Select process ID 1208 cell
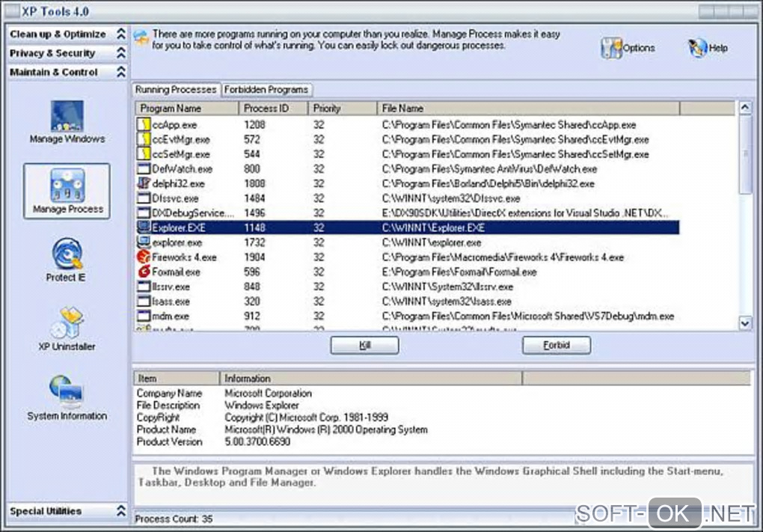763x532 pixels. click(254, 125)
